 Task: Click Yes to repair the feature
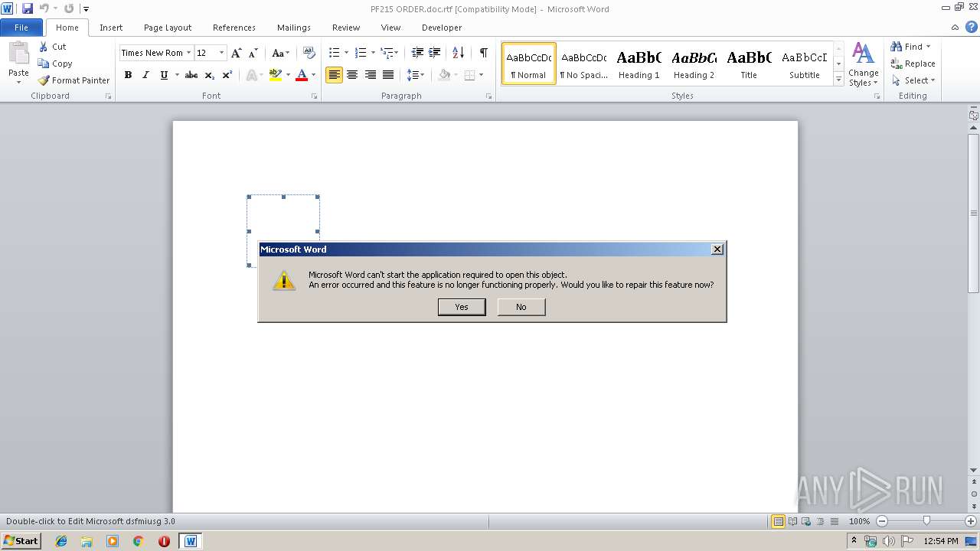click(462, 307)
